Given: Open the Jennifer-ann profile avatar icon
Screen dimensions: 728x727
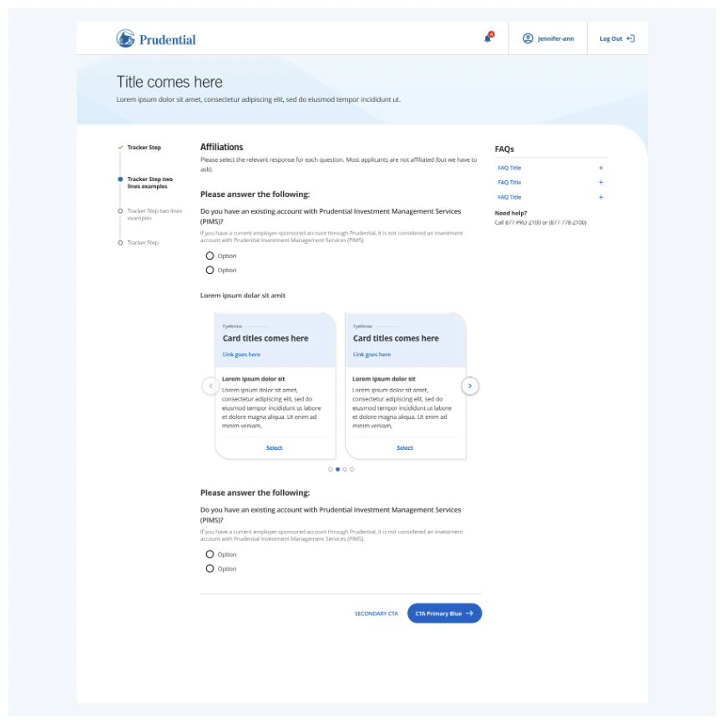Looking at the screenshot, I should pyautogui.click(x=527, y=38).
